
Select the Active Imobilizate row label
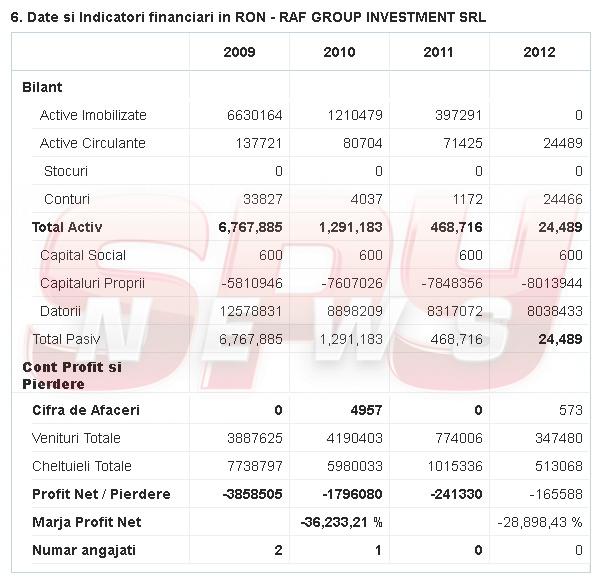tap(93, 116)
